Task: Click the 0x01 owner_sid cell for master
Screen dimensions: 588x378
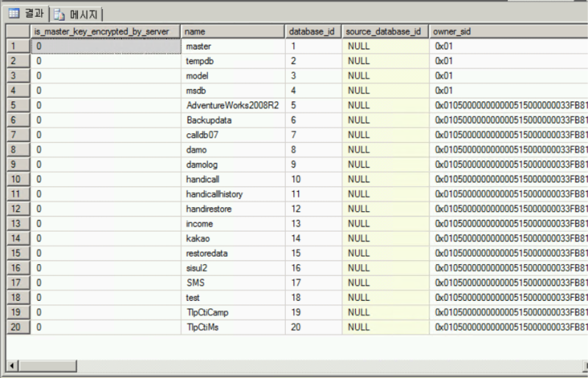Action: pos(509,46)
